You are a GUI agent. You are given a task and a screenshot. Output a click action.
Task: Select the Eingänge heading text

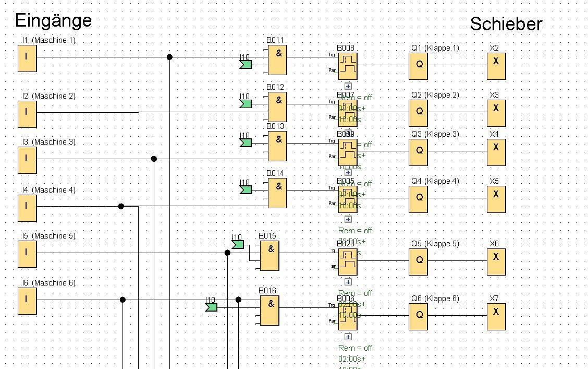click(53, 20)
